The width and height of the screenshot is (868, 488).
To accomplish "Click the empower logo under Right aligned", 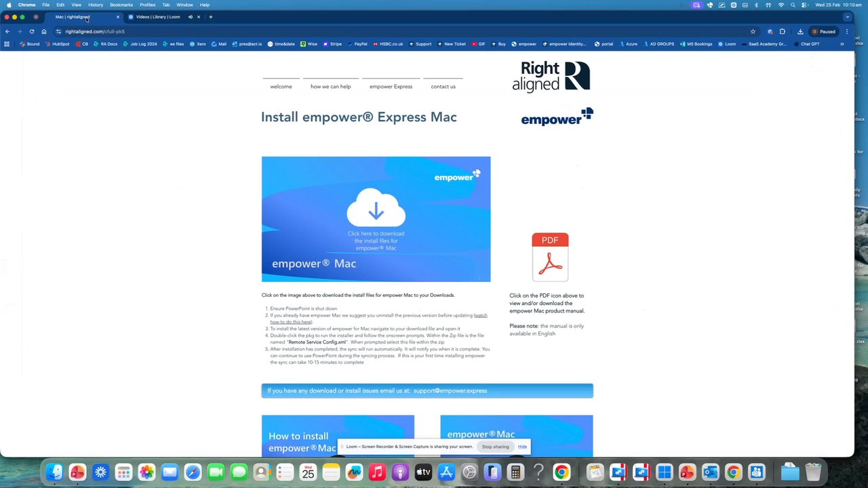I will (557, 117).
